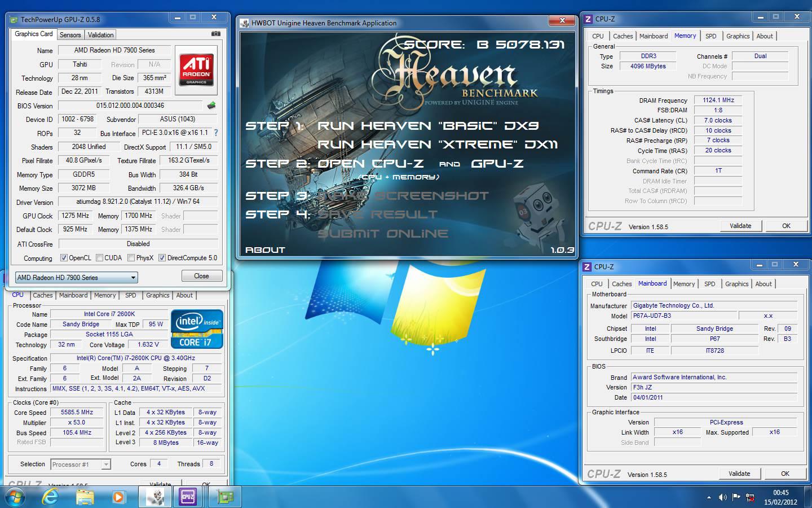Switch to CPU-Z taskbar button
The width and height of the screenshot is (812, 508).
point(188,497)
